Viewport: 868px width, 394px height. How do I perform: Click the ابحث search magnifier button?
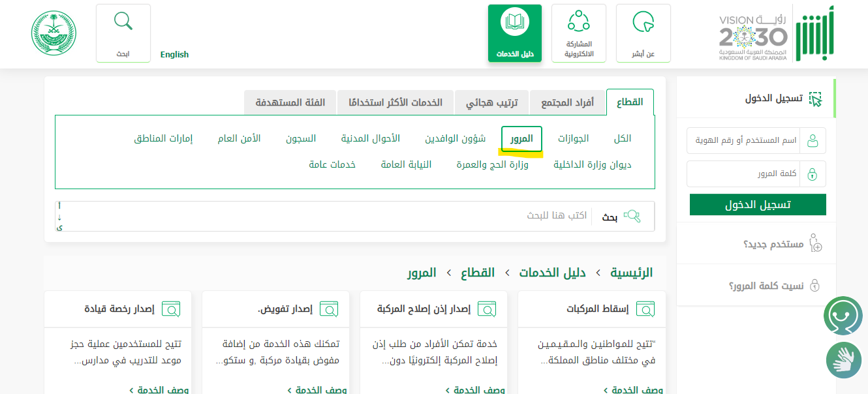(x=123, y=33)
